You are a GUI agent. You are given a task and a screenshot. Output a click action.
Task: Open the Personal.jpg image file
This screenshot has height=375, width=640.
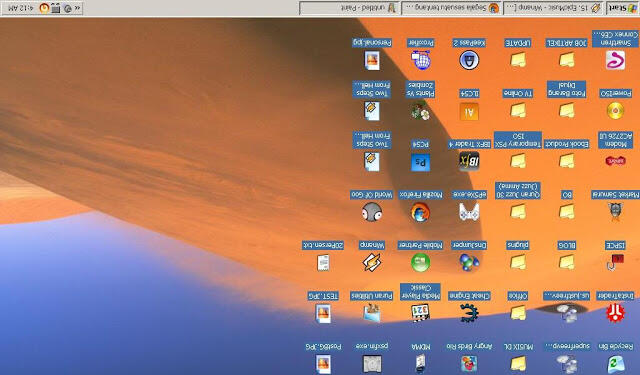tap(372, 60)
